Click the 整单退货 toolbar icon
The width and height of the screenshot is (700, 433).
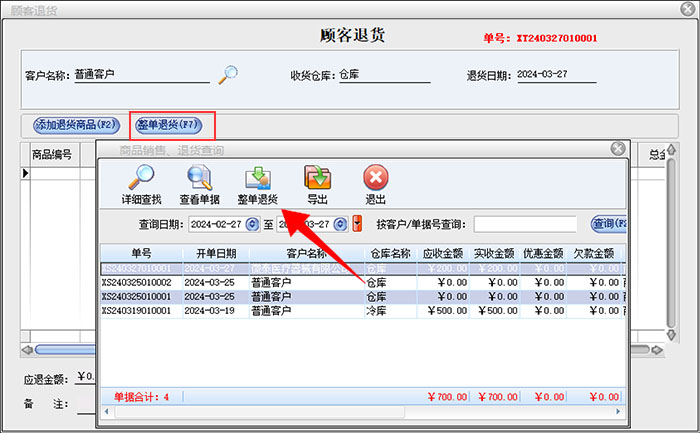pyautogui.click(x=257, y=178)
